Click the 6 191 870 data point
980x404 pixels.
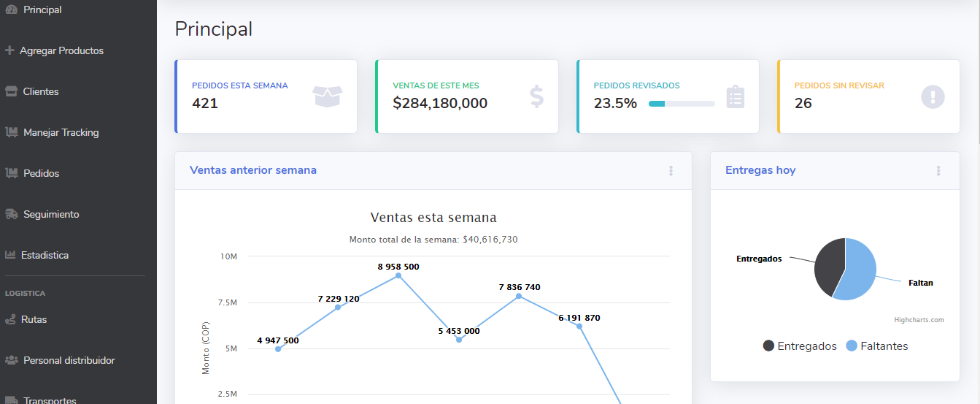[579, 326]
